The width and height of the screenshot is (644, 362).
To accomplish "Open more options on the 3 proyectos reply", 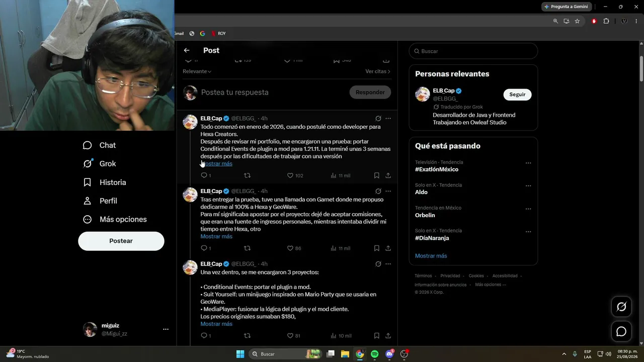I will 388,264.
